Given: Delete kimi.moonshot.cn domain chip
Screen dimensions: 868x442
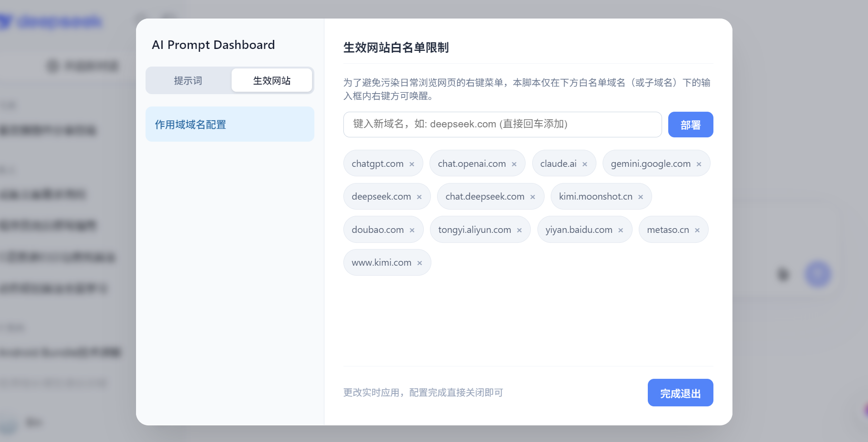Looking at the screenshot, I should [x=641, y=197].
